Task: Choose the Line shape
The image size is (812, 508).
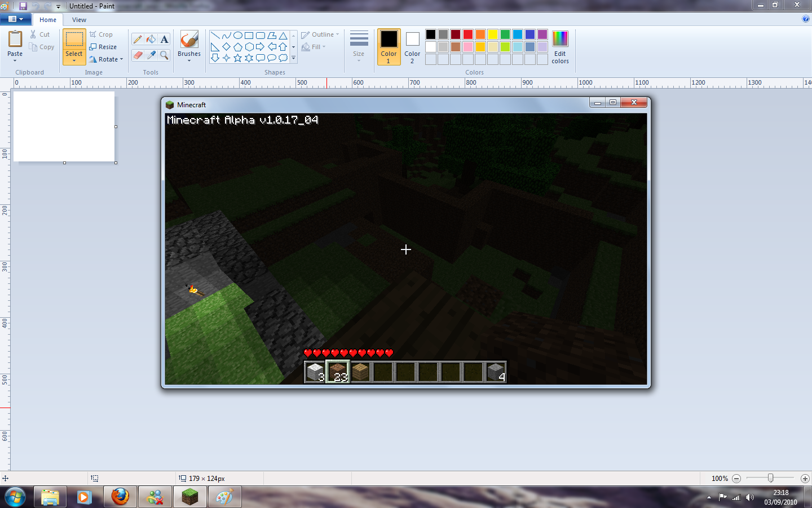Action: 215,36
